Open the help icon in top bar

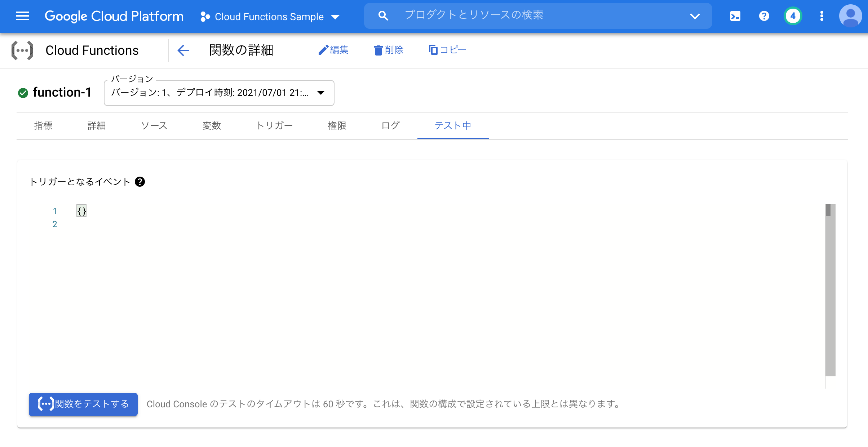(x=764, y=16)
